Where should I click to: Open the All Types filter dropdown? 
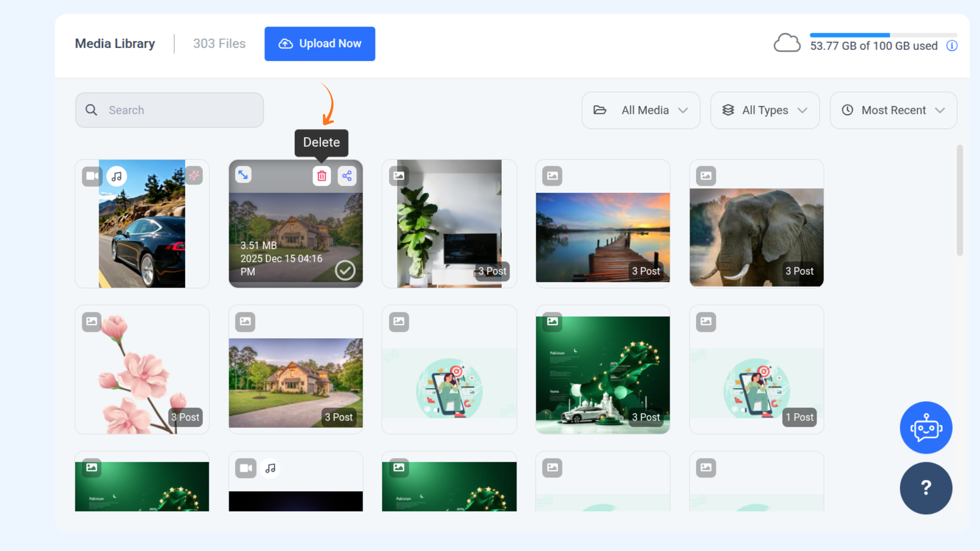click(765, 110)
